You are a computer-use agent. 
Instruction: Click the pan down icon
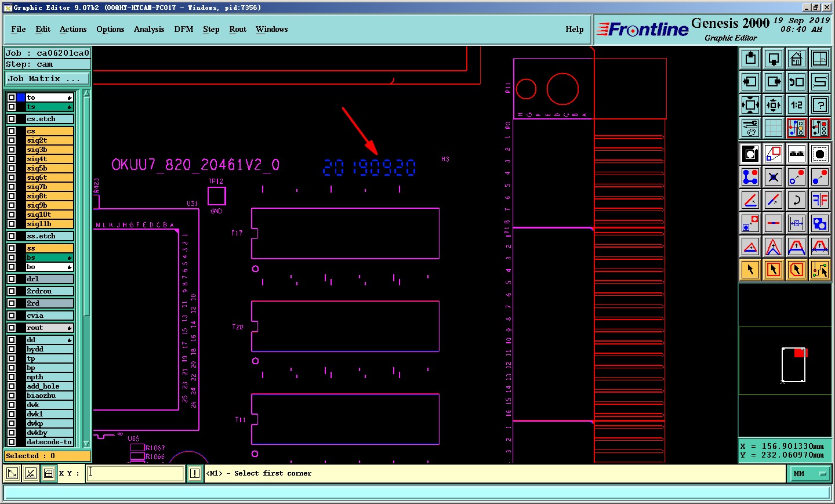pos(774,59)
